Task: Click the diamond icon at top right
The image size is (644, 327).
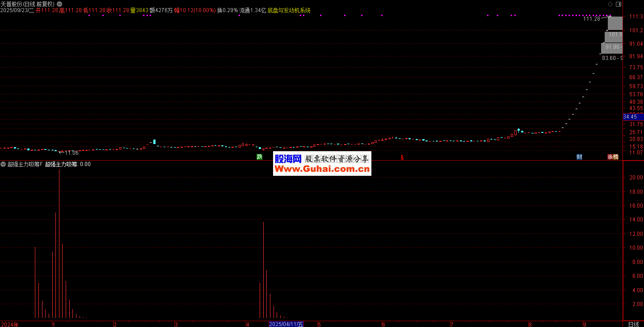Action: (x=610, y=4)
